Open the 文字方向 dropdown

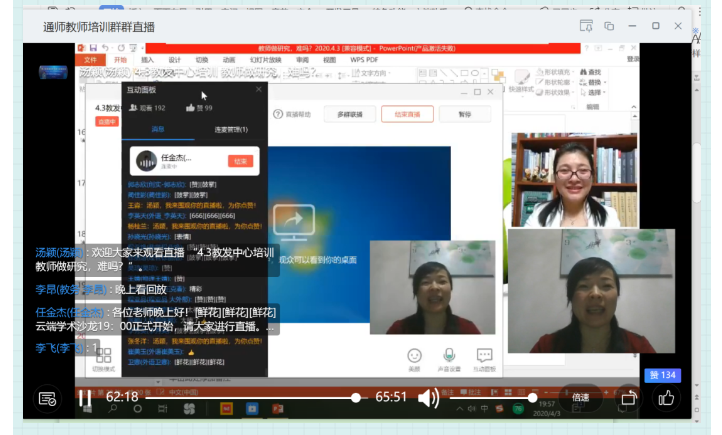tap(371, 73)
